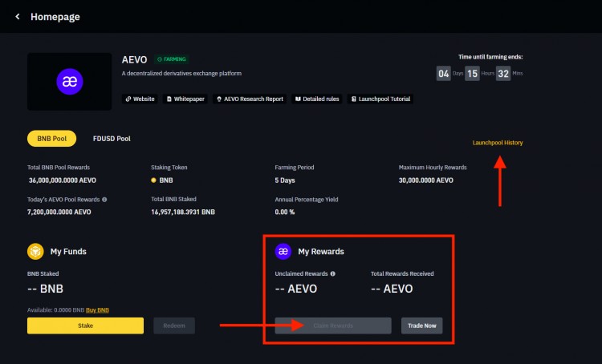
Task: Open the Whitepaper document link
Action: 185,99
